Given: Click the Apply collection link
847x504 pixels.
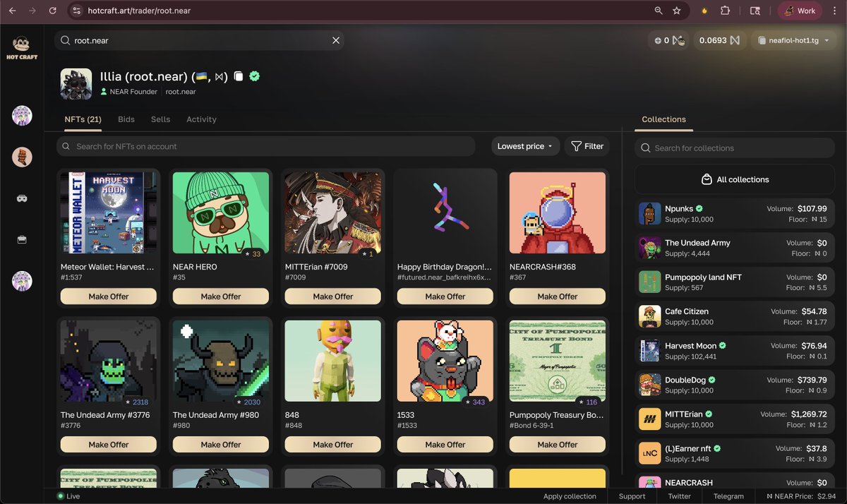Looking at the screenshot, I should pos(570,496).
